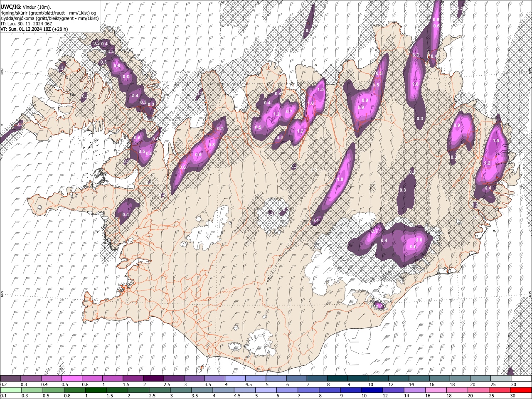The image size is (532, 399).
Task: Click the 'slydda/snjókoma' legend description line
Action: coord(49,18)
